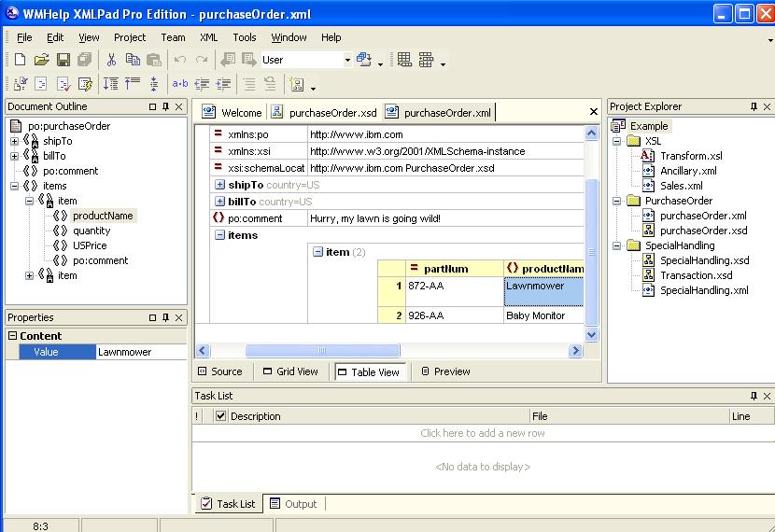
Task: Collapse the items node in Document Outline
Action: [14, 187]
